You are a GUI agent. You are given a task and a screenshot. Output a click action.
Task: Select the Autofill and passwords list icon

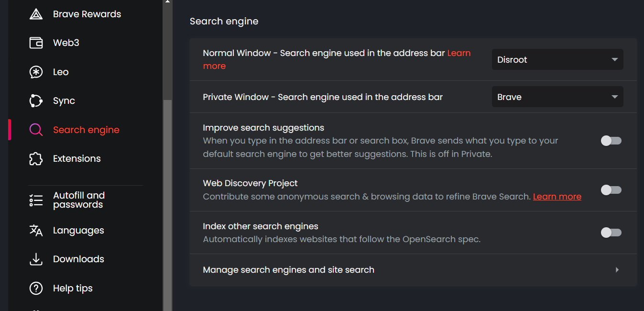tap(36, 200)
